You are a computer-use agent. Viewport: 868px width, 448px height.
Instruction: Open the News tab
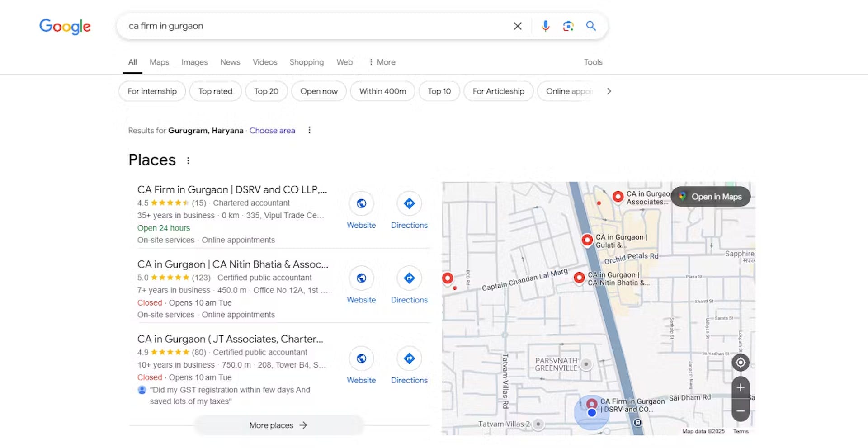point(230,62)
